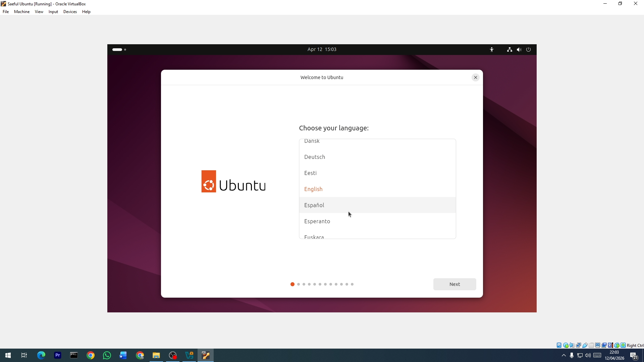The width and height of the screenshot is (644, 362).
Task: Click the Next button
Action: click(454, 284)
